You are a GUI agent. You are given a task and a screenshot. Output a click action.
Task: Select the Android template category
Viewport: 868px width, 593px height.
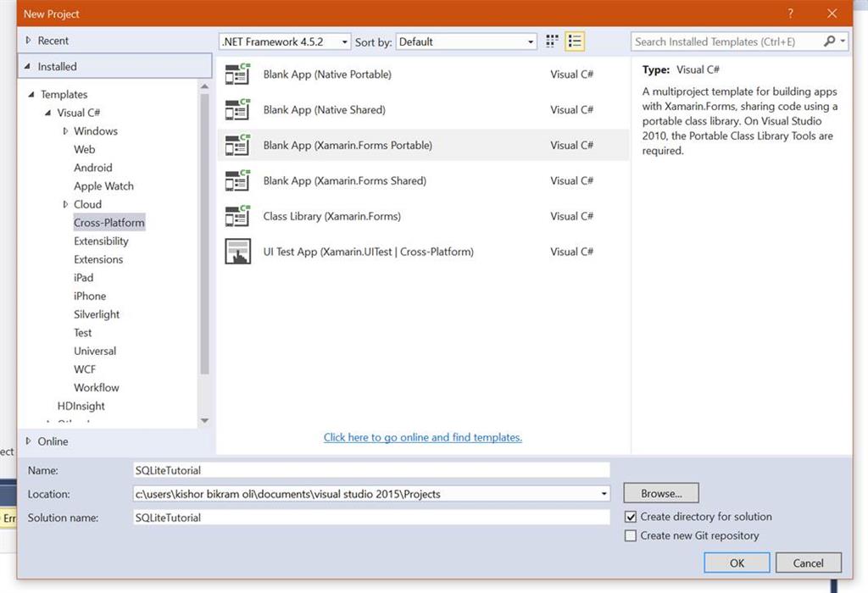[x=93, y=168]
